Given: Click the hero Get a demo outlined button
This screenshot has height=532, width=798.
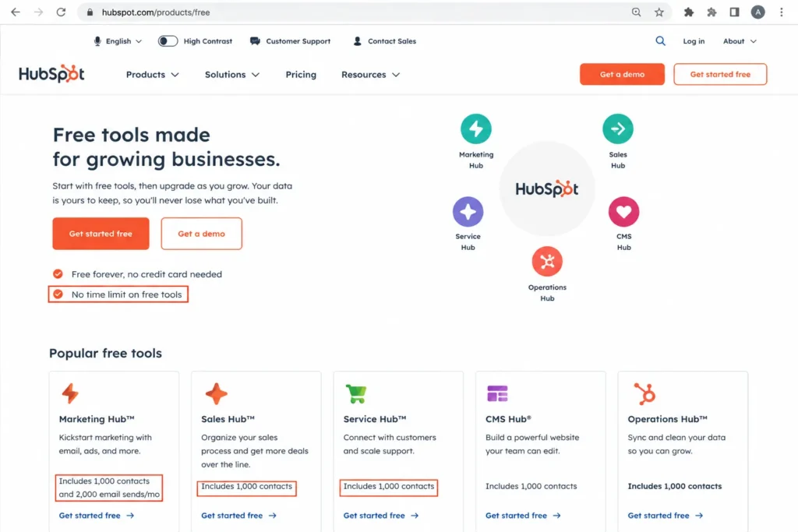Looking at the screenshot, I should coord(202,234).
